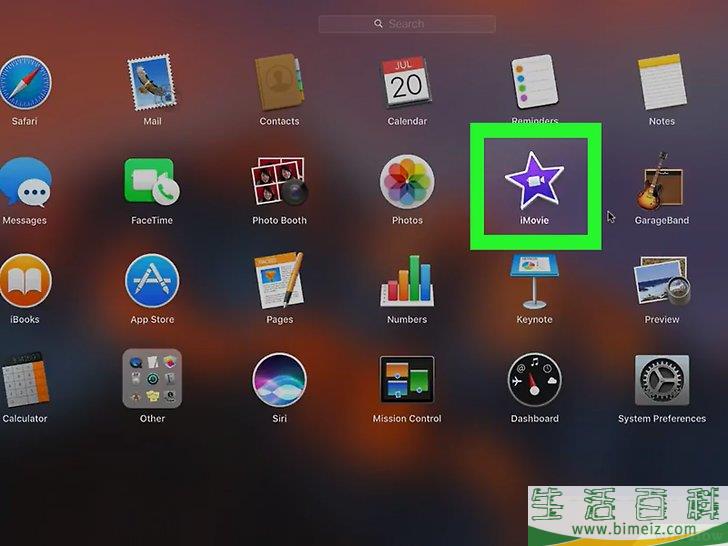Click the "Photos" label text
This screenshot has width=728, height=546.
pyautogui.click(x=407, y=221)
